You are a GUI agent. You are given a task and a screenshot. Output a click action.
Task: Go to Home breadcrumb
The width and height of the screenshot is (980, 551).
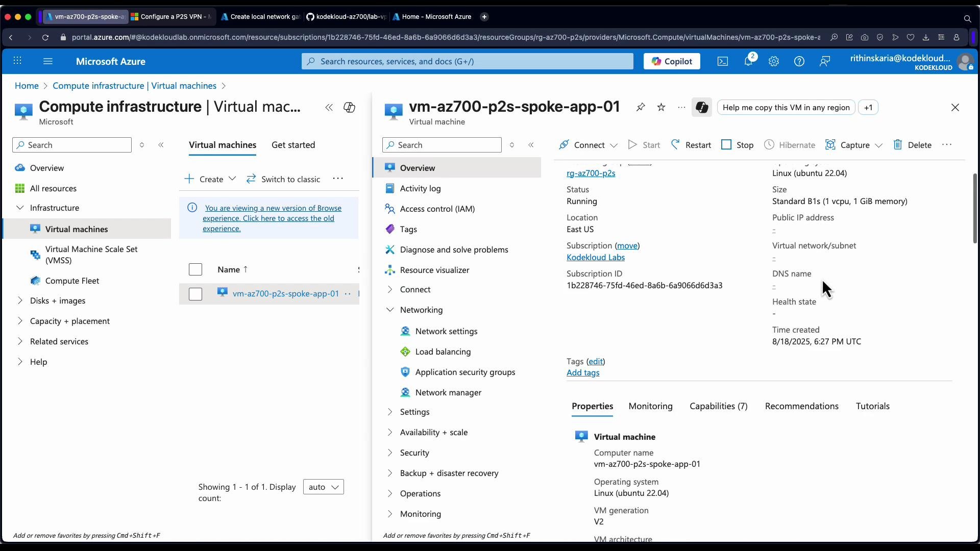(x=27, y=86)
